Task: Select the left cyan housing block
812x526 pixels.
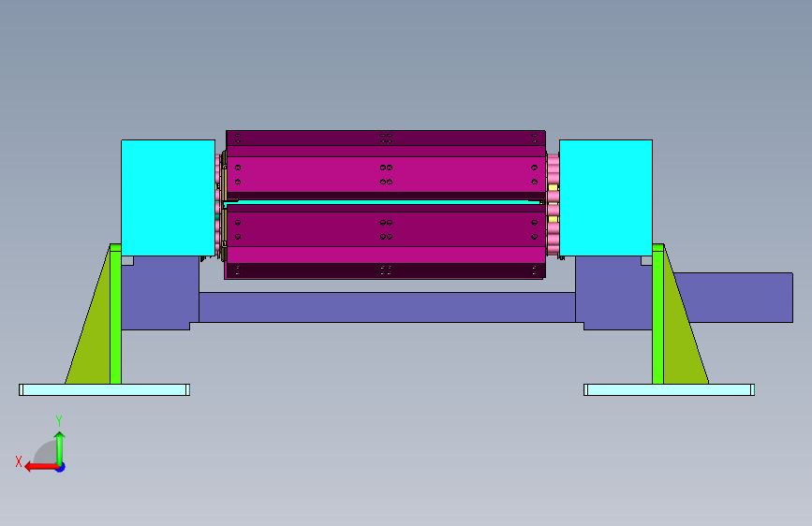Action: (168, 197)
